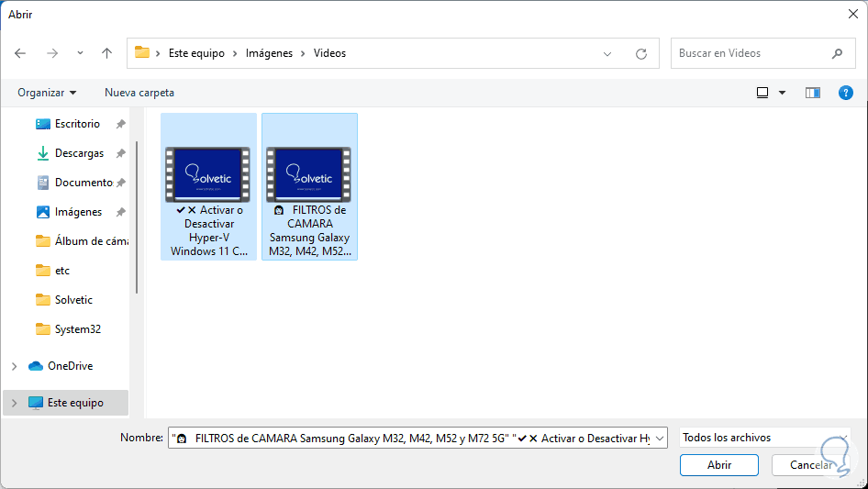868x489 pixels.
Task: Expand the address bar history dropdown
Action: pos(607,54)
